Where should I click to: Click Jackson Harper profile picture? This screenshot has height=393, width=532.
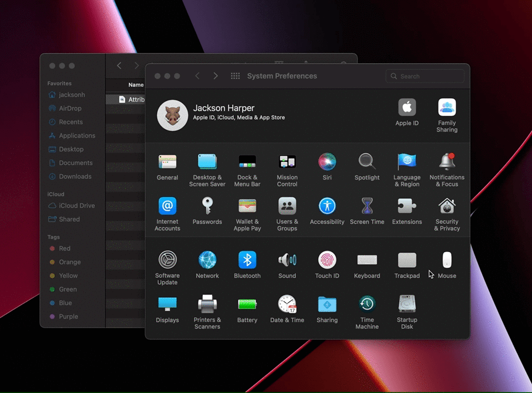point(172,115)
